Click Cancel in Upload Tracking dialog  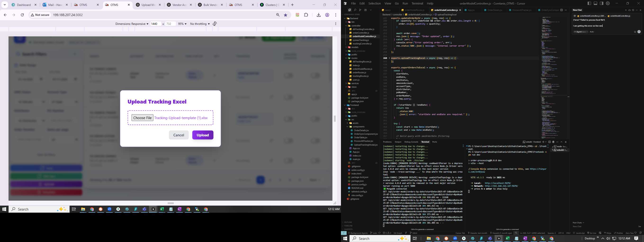(x=179, y=135)
